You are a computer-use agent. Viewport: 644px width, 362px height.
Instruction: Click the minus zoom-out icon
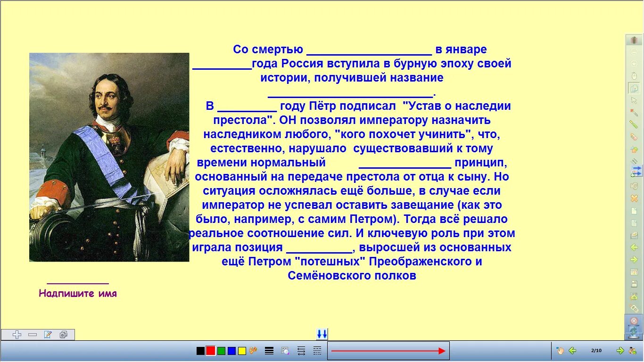[33, 335]
